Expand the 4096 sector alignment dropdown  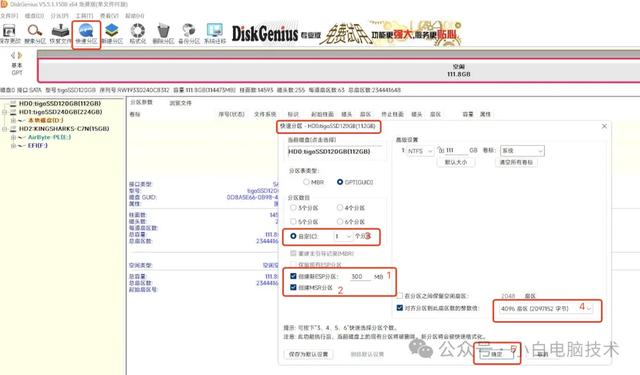click(x=547, y=308)
